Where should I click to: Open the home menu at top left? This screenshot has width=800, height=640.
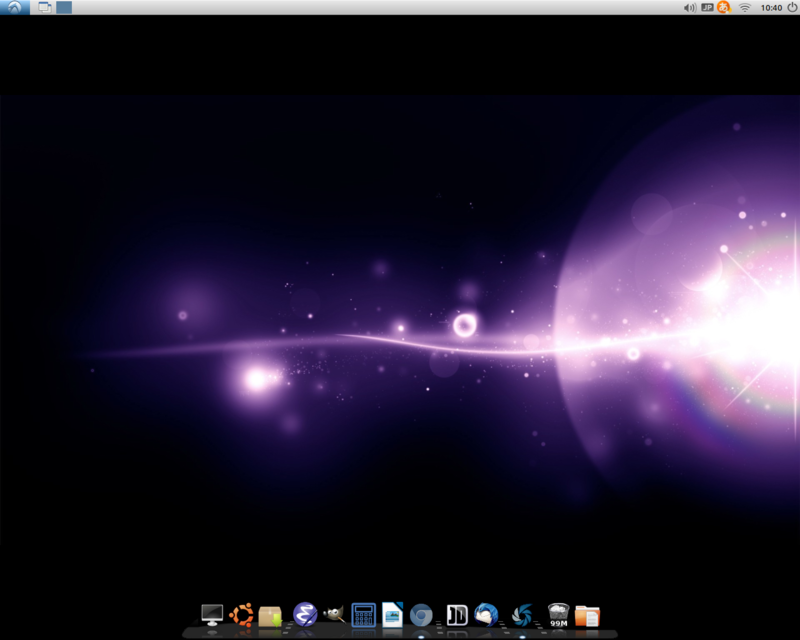tap(14, 8)
